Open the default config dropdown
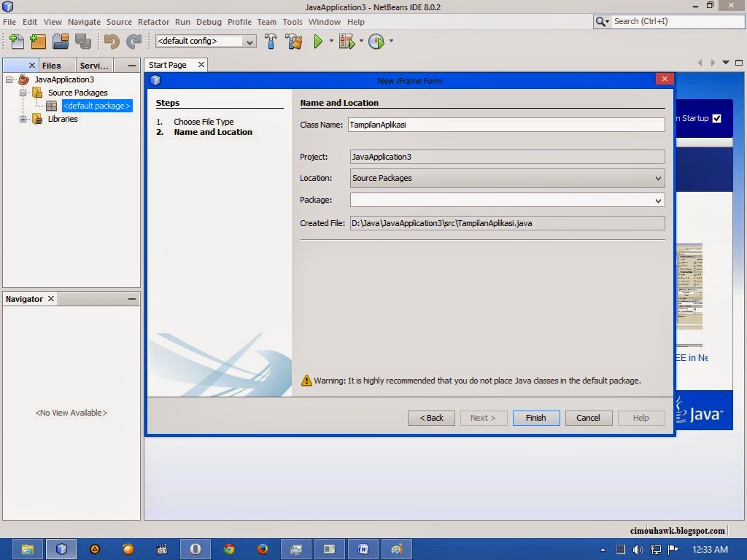The height and width of the screenshot is (560, 747). (x=249, y=42)
